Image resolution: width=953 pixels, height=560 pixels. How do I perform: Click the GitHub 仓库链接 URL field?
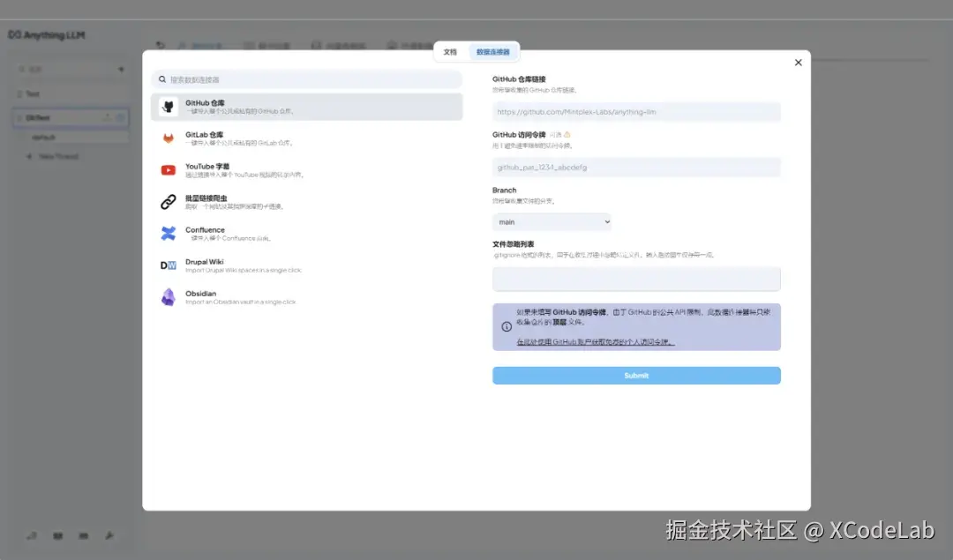(x=636, y=111)
